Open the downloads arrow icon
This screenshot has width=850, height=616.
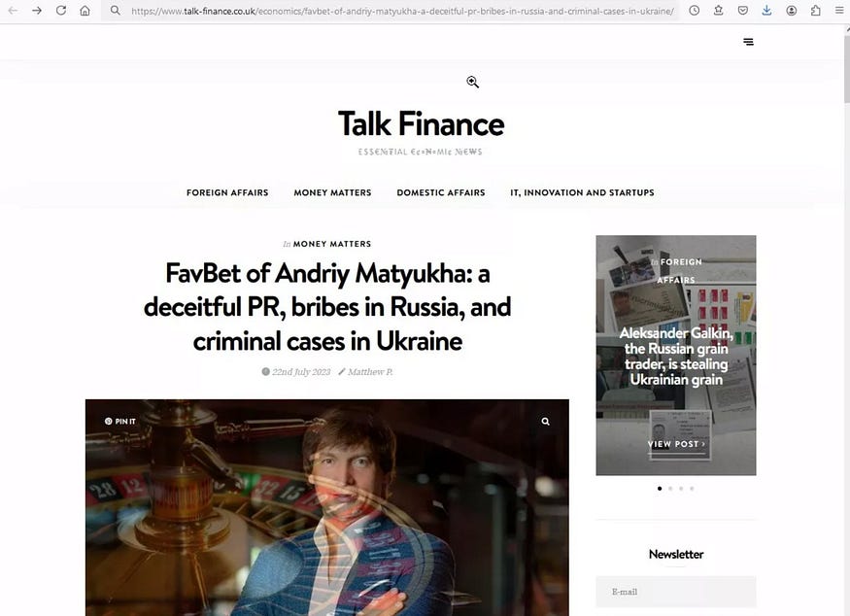pyautogui.click(x=766, y=11)
